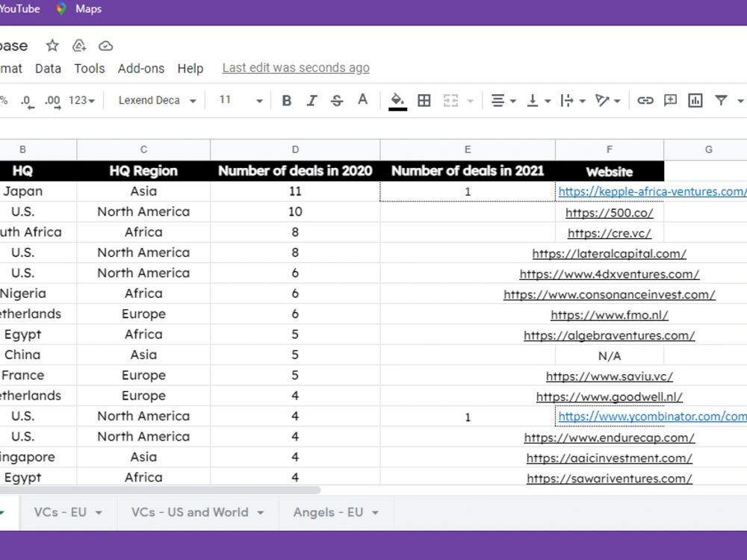Select the 'Number of deals in 2020' header cell
The width and height of the screenshot is (747, 560).
click(295, 171)
